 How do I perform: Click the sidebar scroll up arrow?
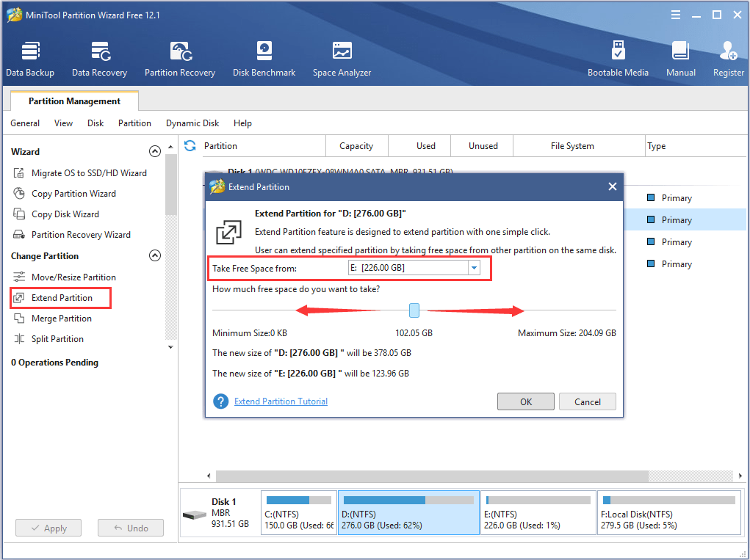pyautogui.click(x=170, y=146)
